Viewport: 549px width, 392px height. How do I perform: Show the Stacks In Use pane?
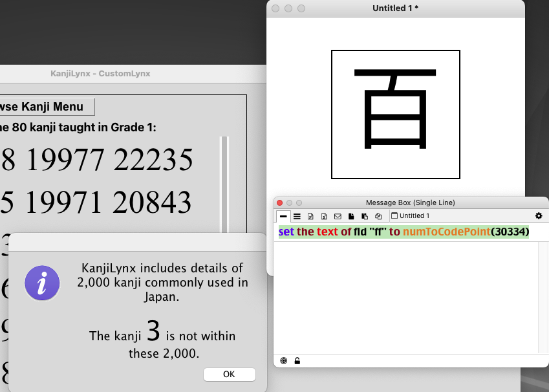coord(378,216)
